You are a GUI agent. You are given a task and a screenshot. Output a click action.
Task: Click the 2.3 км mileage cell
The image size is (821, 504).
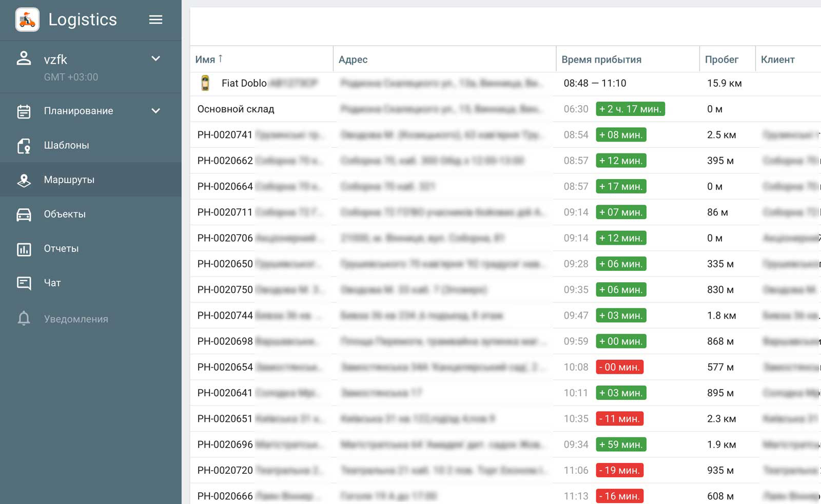click(x=721, y=419)
